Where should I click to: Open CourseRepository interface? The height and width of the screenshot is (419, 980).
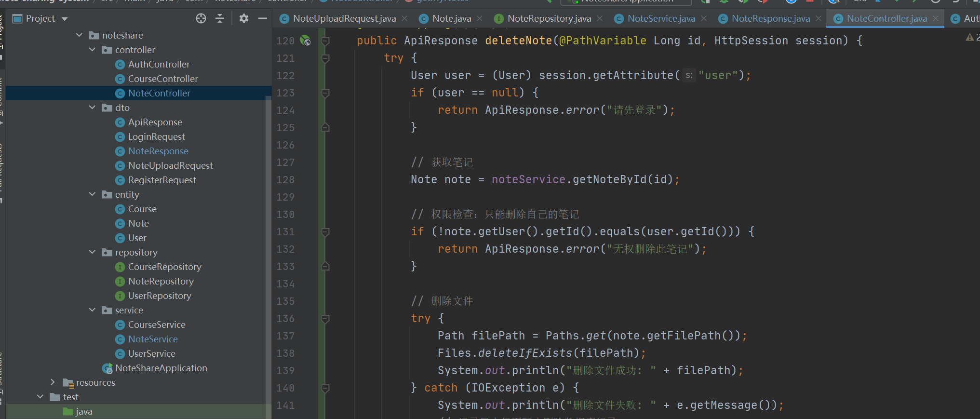pyautogui.click(x=164, y=267)
